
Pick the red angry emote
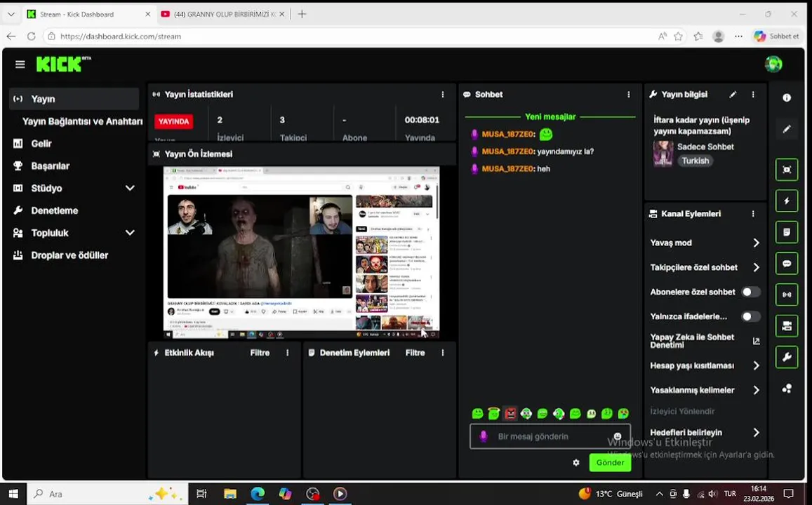(510, 413)
